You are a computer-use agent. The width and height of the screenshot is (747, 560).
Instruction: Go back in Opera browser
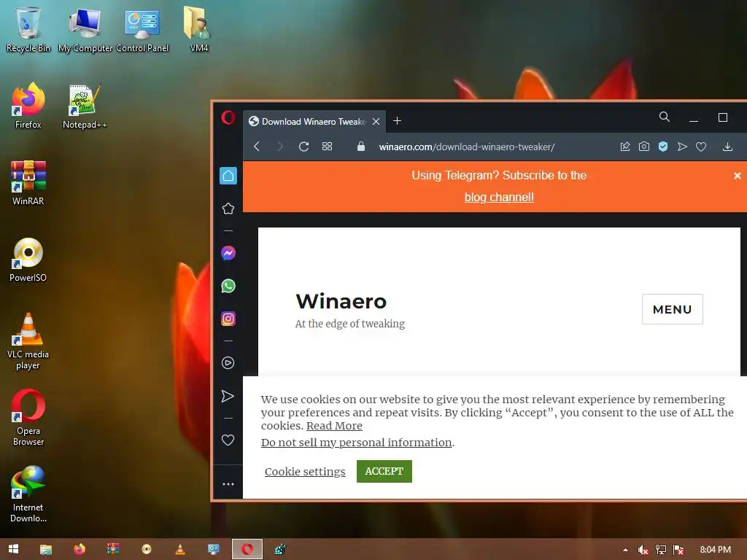(257, 147)
